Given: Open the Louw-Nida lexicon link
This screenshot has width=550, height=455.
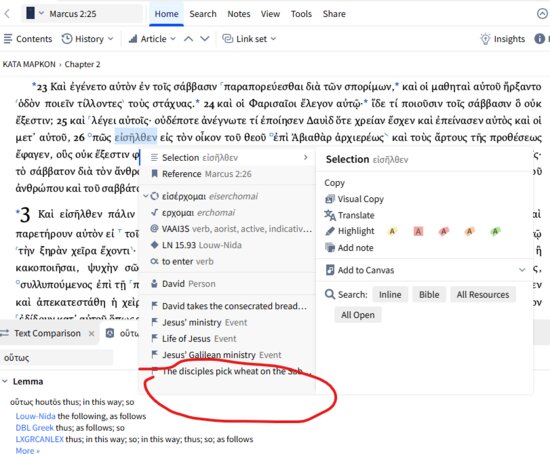Looking at the screenshot, I should [35, 416].
